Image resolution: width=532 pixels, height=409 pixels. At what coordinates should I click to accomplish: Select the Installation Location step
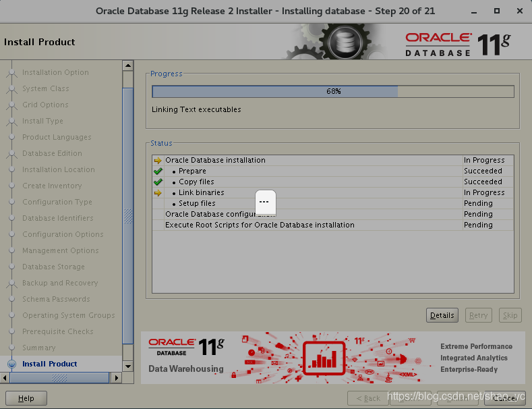(x=59, y=169)
